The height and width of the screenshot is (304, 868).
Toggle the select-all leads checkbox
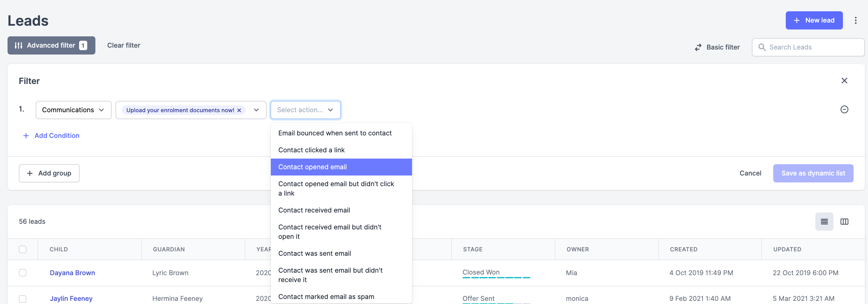pyautogui.click(x=23, y=249)
